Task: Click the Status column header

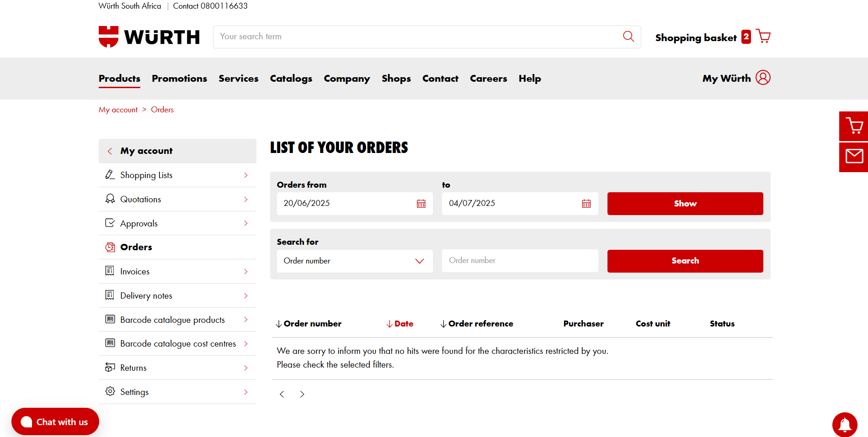Action: [x=722, y=324]
